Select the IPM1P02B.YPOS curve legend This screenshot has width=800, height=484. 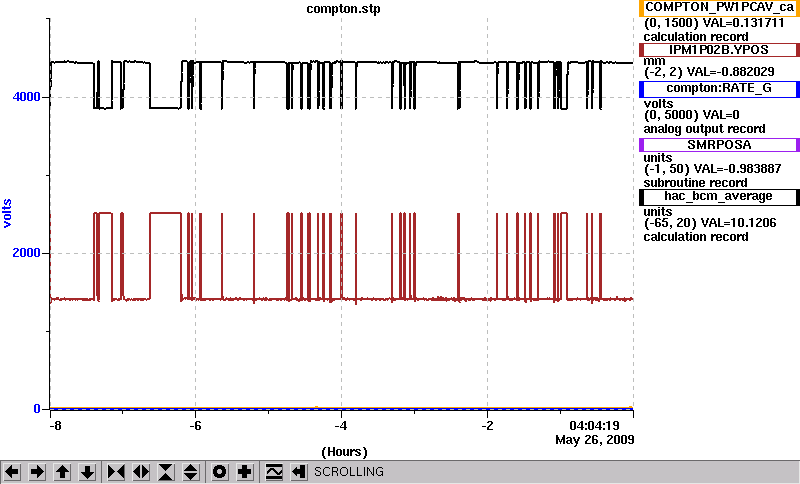pos(719,49)
